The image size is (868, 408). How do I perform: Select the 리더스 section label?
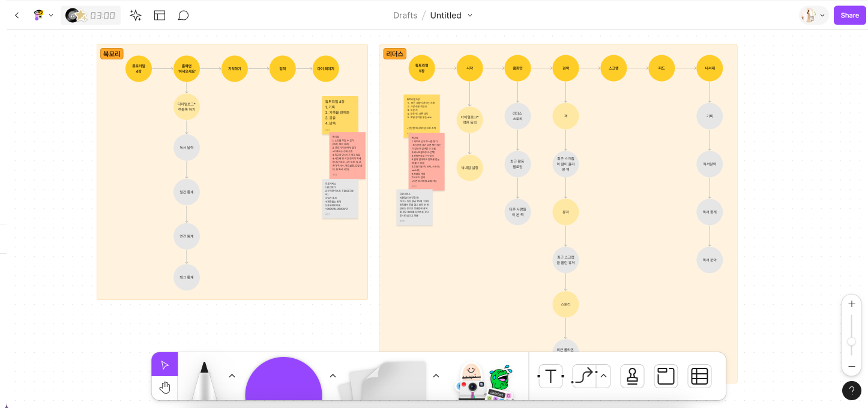tap(394, 54)
